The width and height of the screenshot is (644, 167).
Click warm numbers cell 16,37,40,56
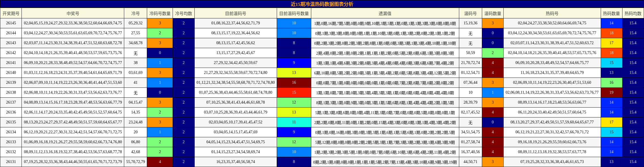click(471, 152)
